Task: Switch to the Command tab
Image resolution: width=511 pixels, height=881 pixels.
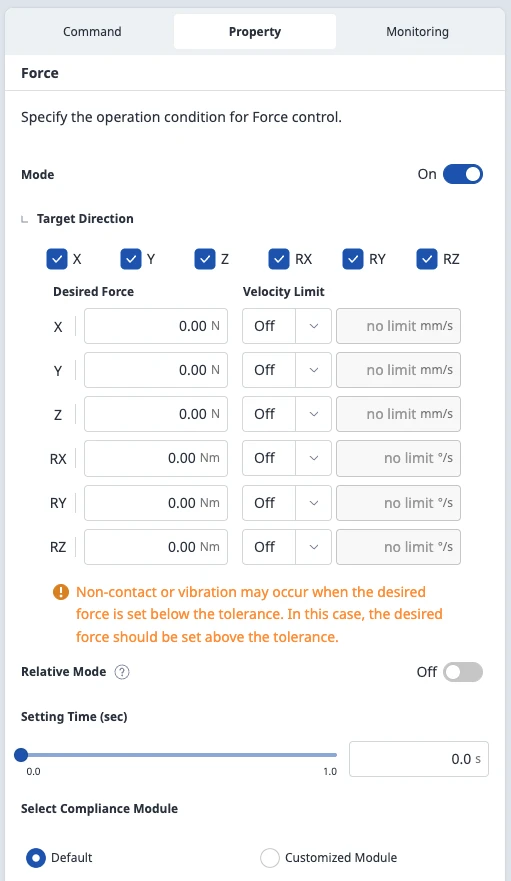Action: point(92,31)
